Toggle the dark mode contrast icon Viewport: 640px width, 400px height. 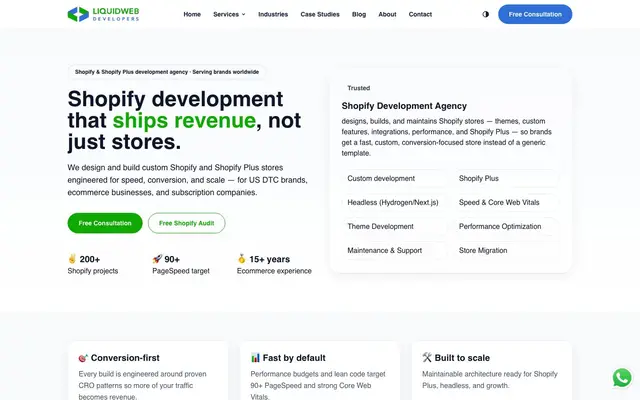(485, 14)
